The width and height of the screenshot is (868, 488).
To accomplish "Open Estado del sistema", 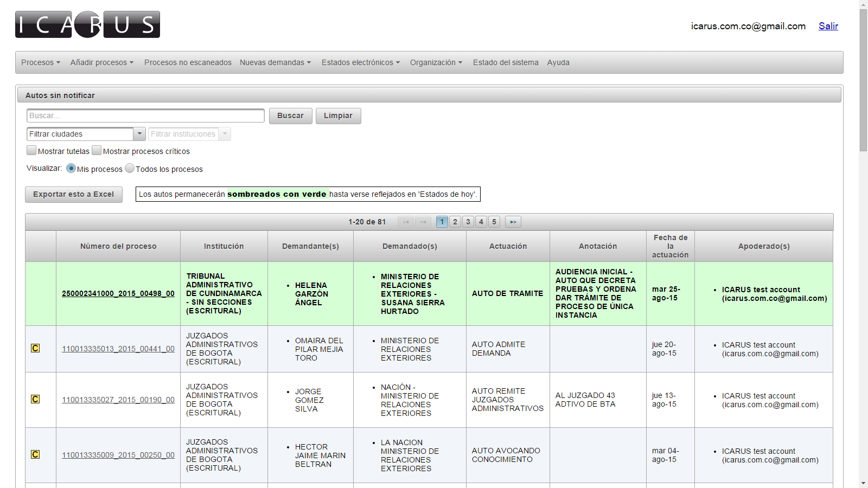I will point(506,62).
